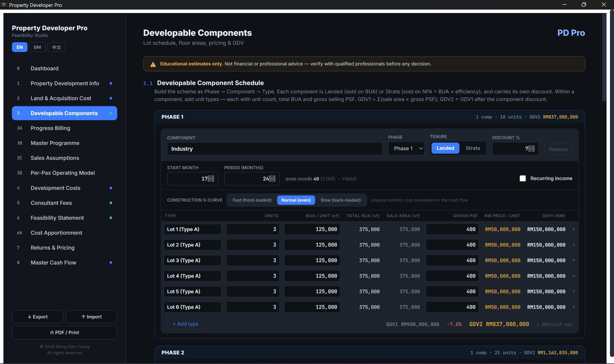Click the Discount % spinner arrows
The height and width of the screenshot is (364, 614).
tap(531, 149)
